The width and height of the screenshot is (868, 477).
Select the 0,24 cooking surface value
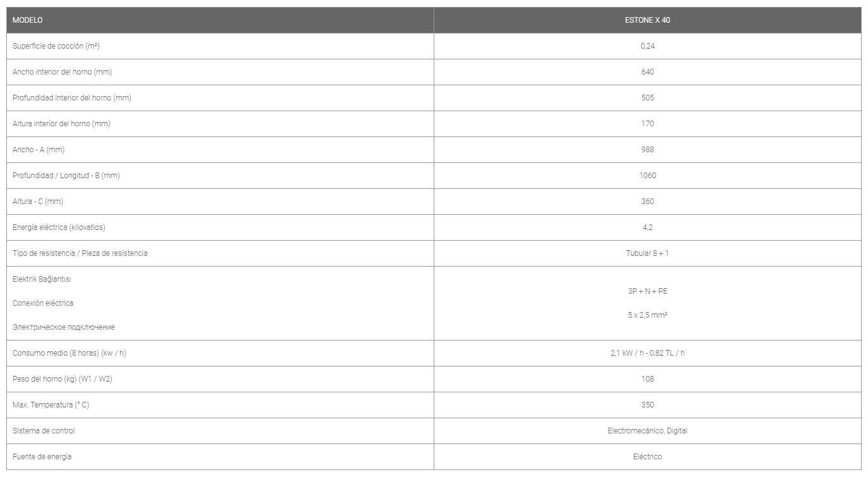(647, 46)
